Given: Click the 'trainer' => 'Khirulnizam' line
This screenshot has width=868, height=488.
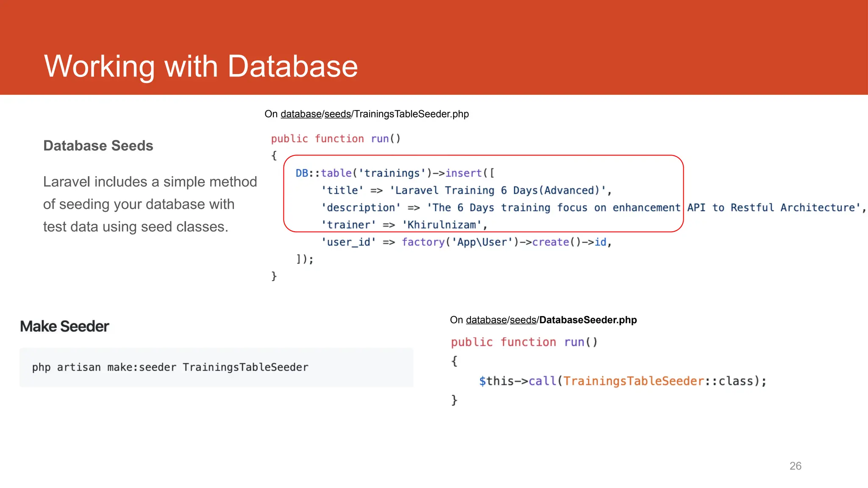Looking at the screenshot, I should point(404,225).
